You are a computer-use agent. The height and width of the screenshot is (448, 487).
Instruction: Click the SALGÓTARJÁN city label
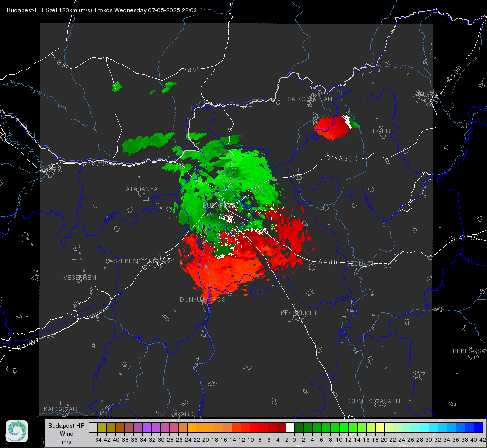point(309,99)
